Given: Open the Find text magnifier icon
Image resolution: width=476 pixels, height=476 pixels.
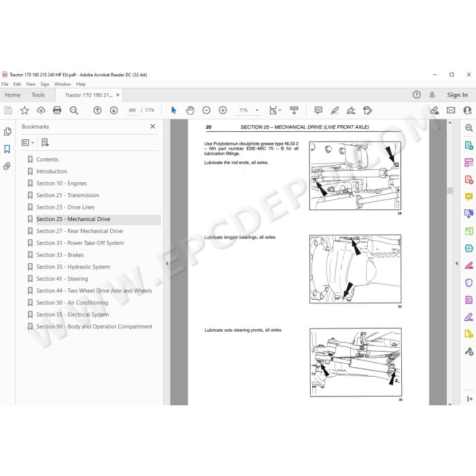Looking at the screenshot, I should click(x=73, y=110).
